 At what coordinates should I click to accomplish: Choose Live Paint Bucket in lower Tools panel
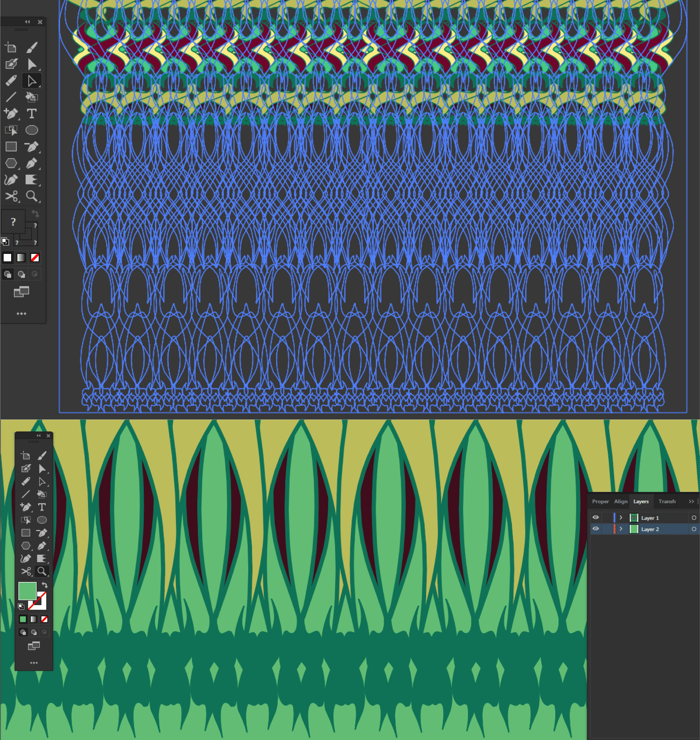[42, 494]
